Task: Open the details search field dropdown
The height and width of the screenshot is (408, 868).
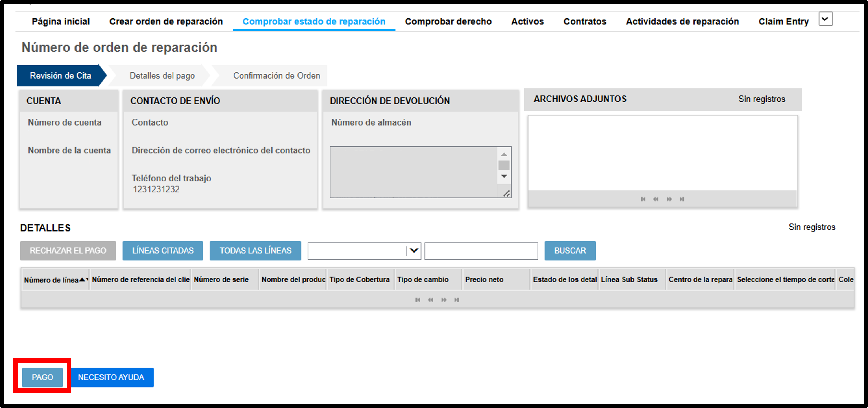Action: point(414,251)
